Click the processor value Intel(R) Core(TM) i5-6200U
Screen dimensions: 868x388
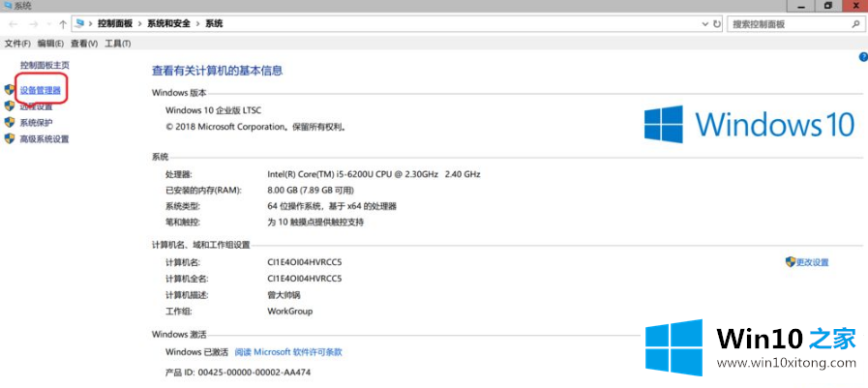374,174
